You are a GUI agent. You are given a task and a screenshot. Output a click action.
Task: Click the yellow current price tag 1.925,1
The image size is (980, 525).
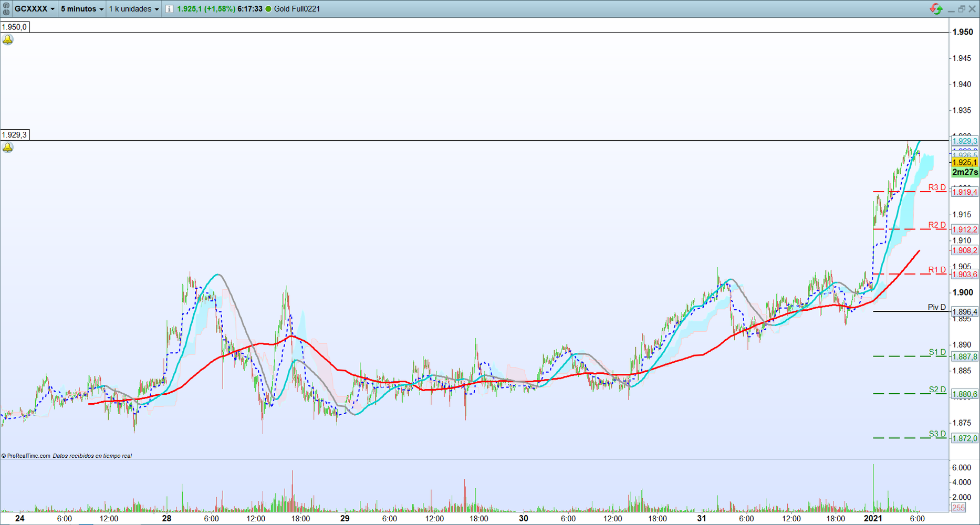965,163
